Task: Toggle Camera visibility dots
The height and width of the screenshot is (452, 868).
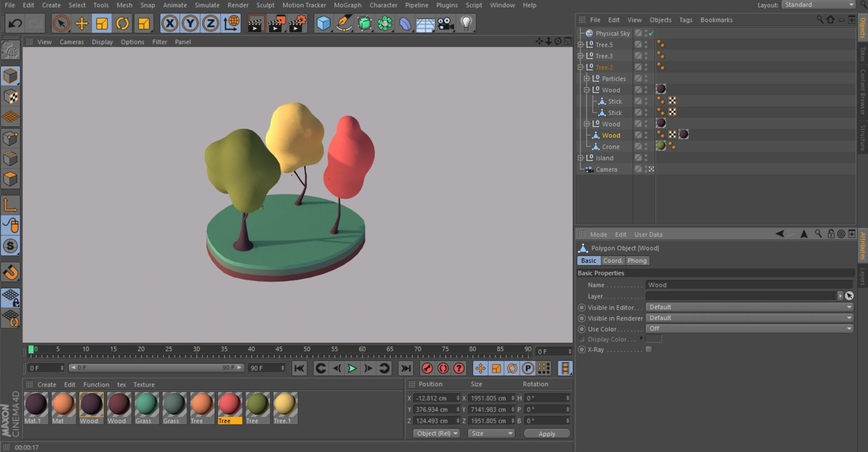Action: (x=646, y=169)
